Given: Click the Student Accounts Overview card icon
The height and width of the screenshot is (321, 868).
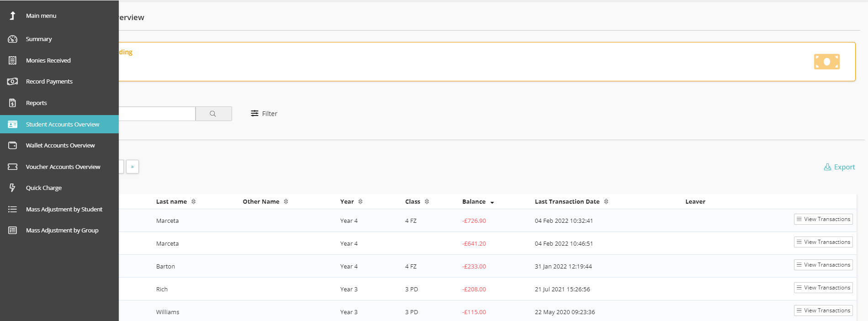Looking at the screenshot, I should [x=12, y=124].
